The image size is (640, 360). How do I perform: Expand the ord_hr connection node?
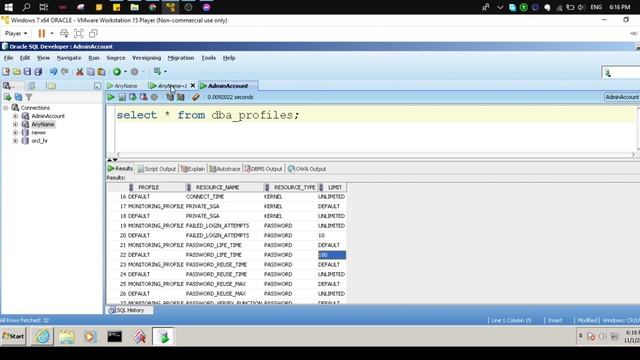(x=16, y=140)
